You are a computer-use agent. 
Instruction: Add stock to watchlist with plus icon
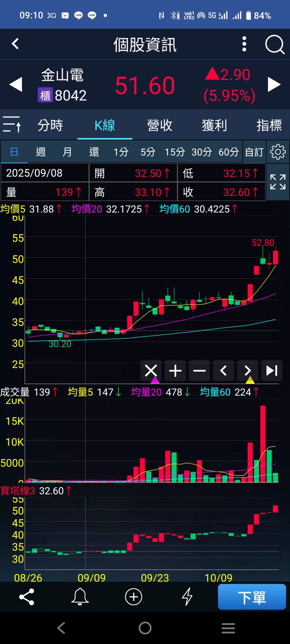[x=133, y=597]
